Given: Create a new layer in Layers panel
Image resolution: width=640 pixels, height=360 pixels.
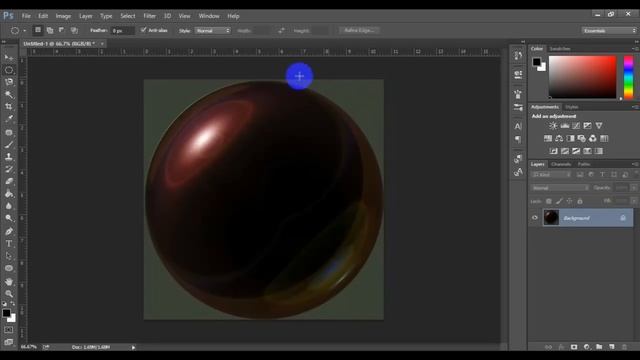Looking at the screenshot, I should pyautogui.click(x=611, y=347).
